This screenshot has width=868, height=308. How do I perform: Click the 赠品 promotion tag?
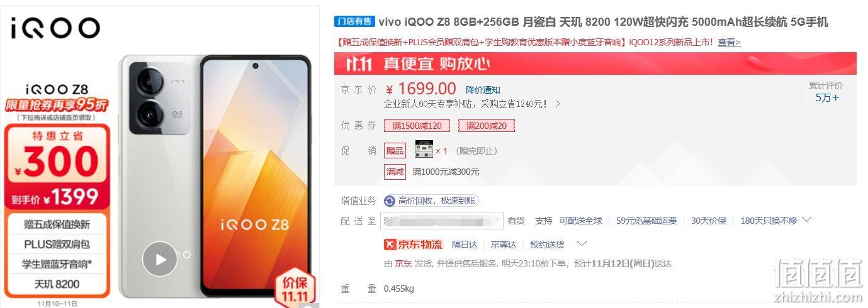click(x=395, y=150)
